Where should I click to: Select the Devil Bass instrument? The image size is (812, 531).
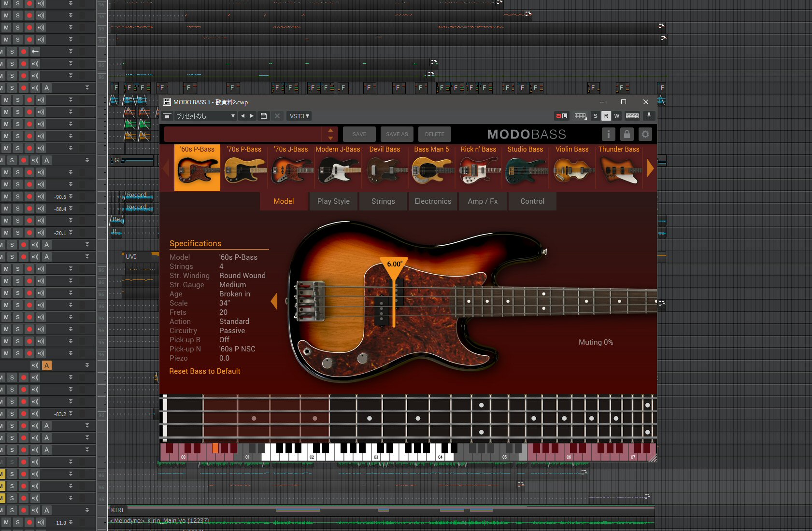(385, 168)
